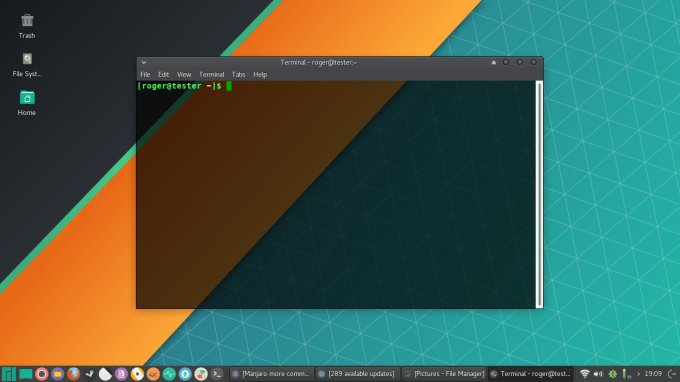Click the Wi-Fi network tray icon
This screenshot has height=382, width=680.
click(x=585, y=374)
